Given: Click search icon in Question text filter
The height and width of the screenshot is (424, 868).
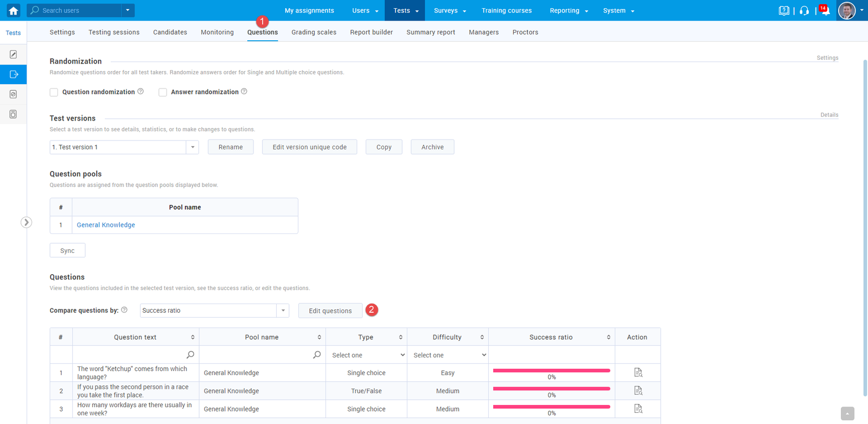Looking at the screenshot, I should tap(190, 355).
